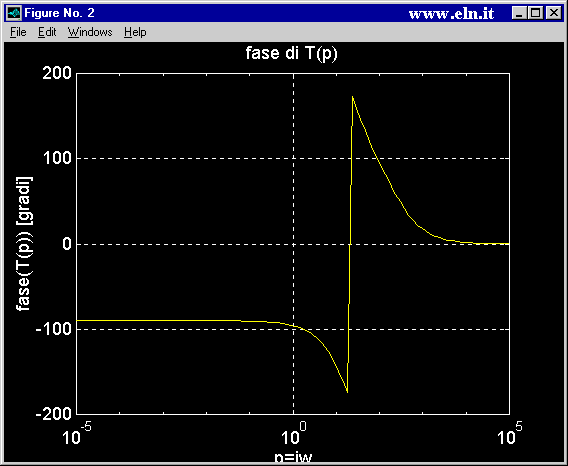Click the x-axis tick label 10^5

coord(510,433)
